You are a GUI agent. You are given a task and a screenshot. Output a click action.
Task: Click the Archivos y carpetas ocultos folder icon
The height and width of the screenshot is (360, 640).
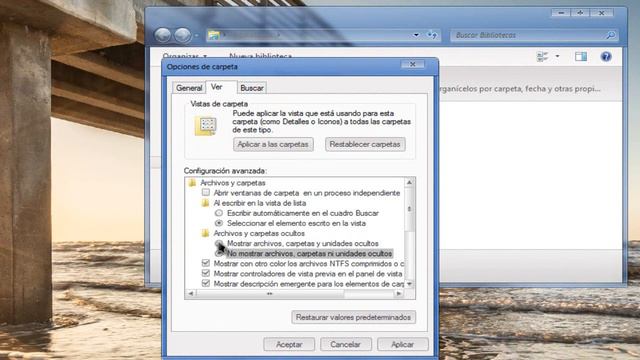(205, 233)
